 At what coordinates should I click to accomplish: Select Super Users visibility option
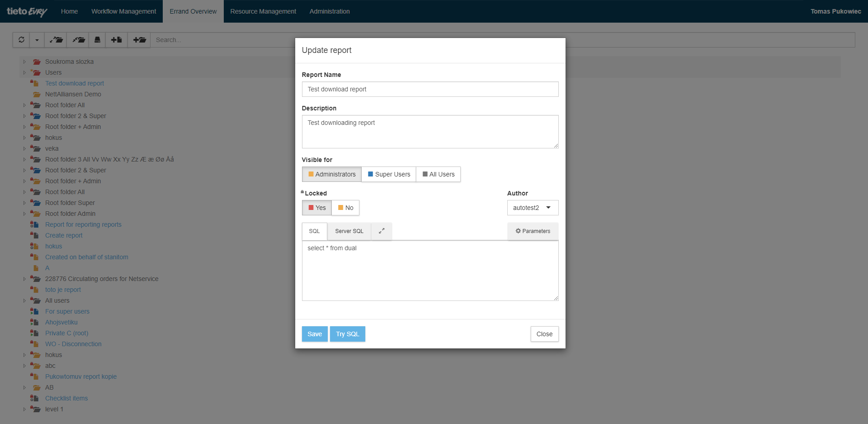click(389, 174)
